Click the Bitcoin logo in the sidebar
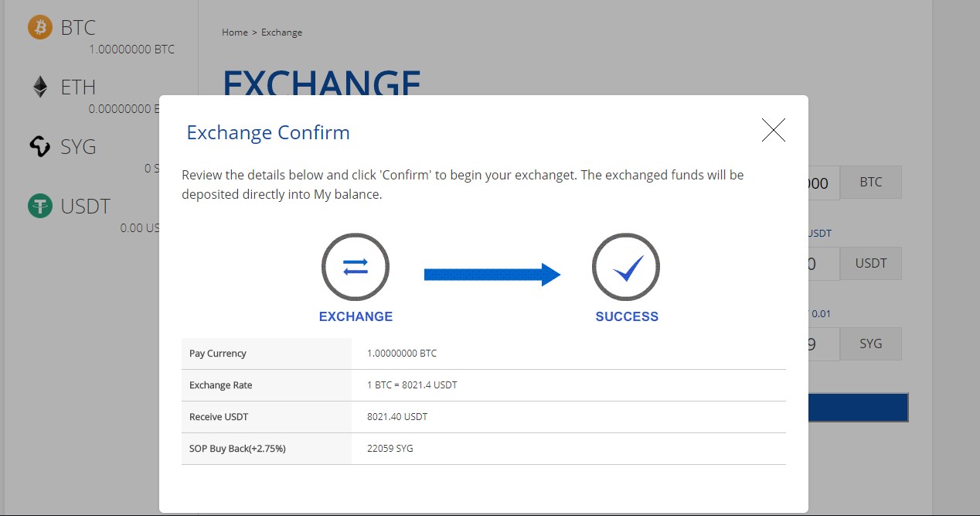The width and height of the screenshot is (980, 516). (39, 28)
